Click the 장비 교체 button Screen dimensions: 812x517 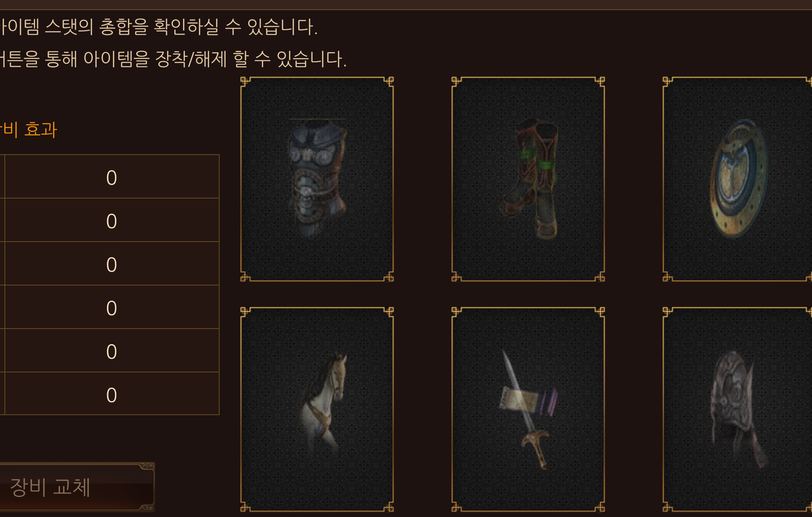click(77, 487)
